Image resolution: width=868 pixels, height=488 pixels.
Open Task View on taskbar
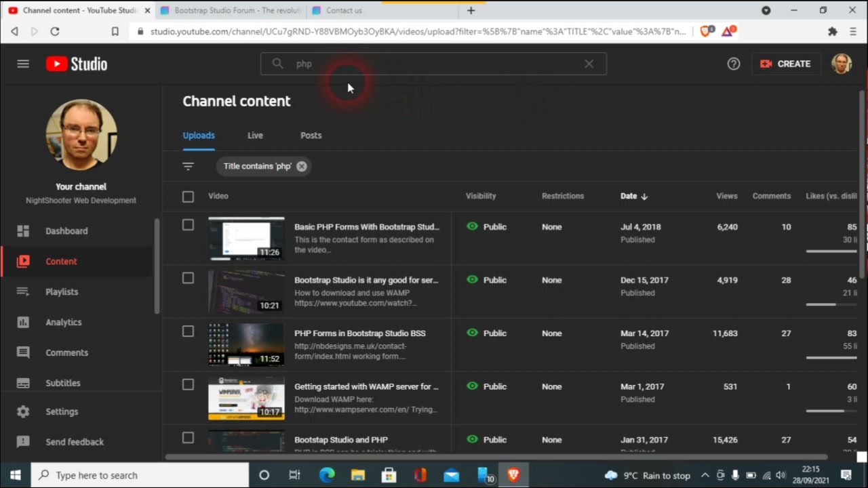coord(294,475)
